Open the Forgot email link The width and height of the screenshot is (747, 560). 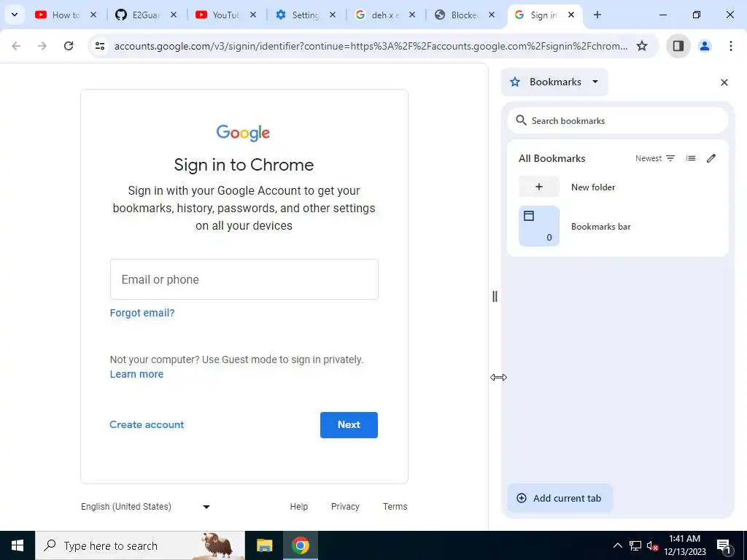(142, 313)
